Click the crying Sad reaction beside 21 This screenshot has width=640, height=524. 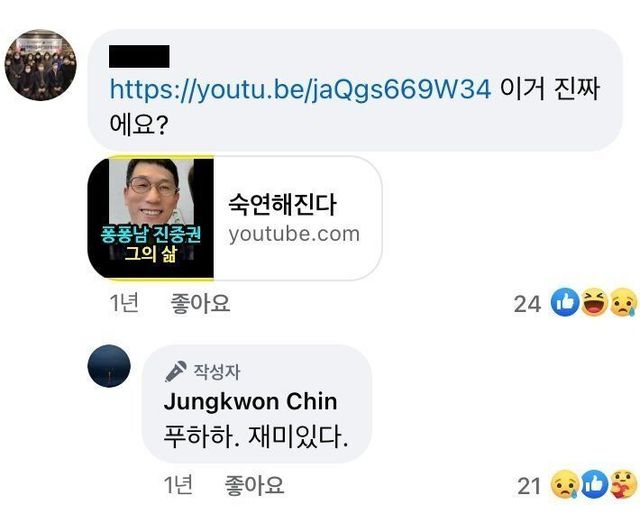click(565, 486)
